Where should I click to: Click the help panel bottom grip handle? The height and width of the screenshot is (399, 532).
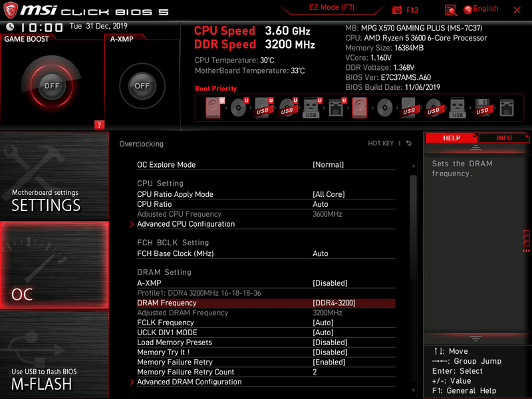pyautogui.click(x=475, y=338)
